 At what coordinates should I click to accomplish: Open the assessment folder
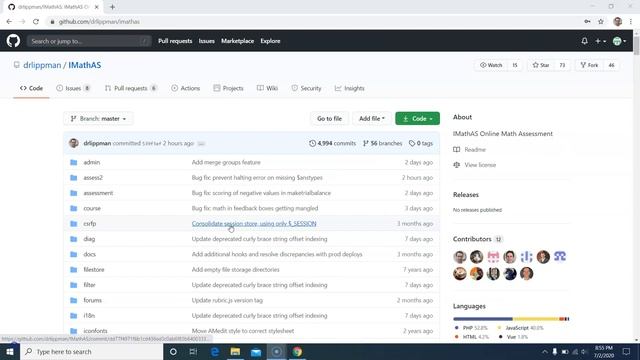click(98, 193)
